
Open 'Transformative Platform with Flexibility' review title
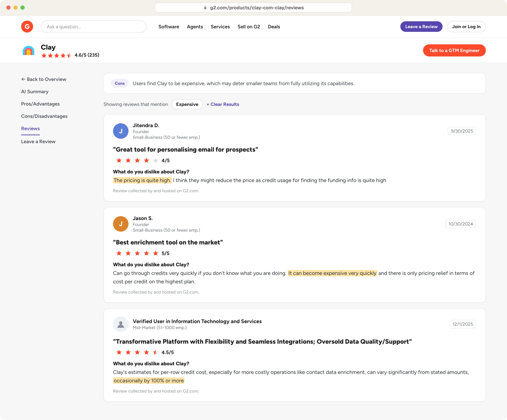pyautogui.click(x=262, y=342)
